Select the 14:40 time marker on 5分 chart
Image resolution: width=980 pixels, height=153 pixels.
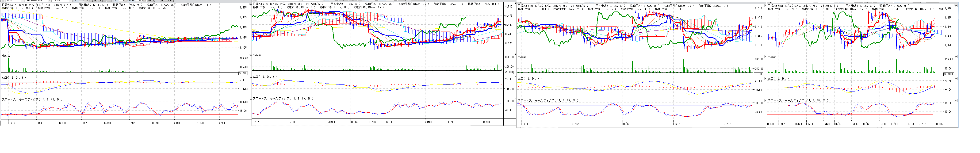(107, 123)
